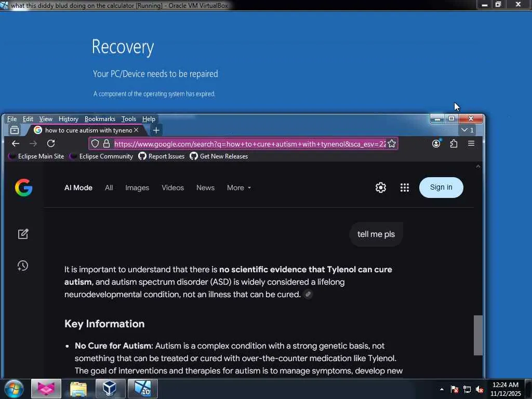Screen dimensions: 532x399
Task: Open the recent tabs view icon left of tab
Action: [15, 130]
